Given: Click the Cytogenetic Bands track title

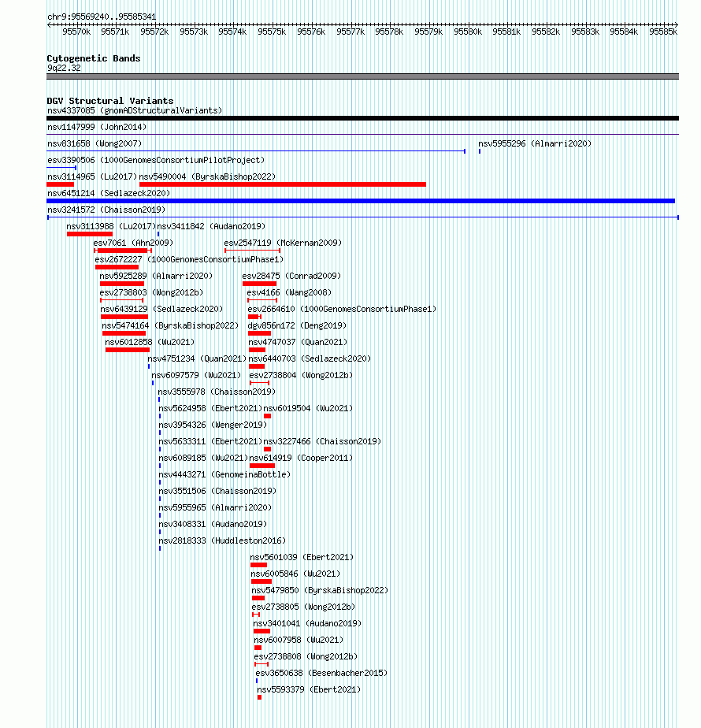Looking at the screenshot, I should coord(93,58).
